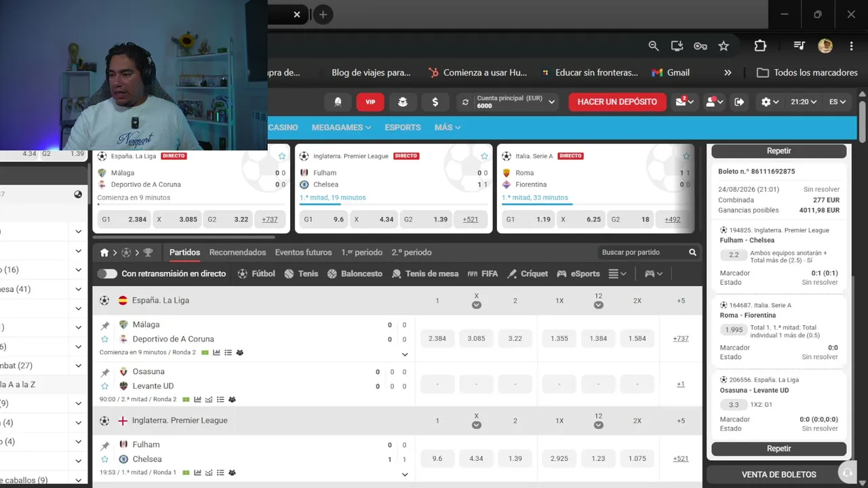This screenshot has height=488, width=868.
Task: Open the Chrome extensions puzzle icon
Action: pyautogui.click(x=760, y=46)
